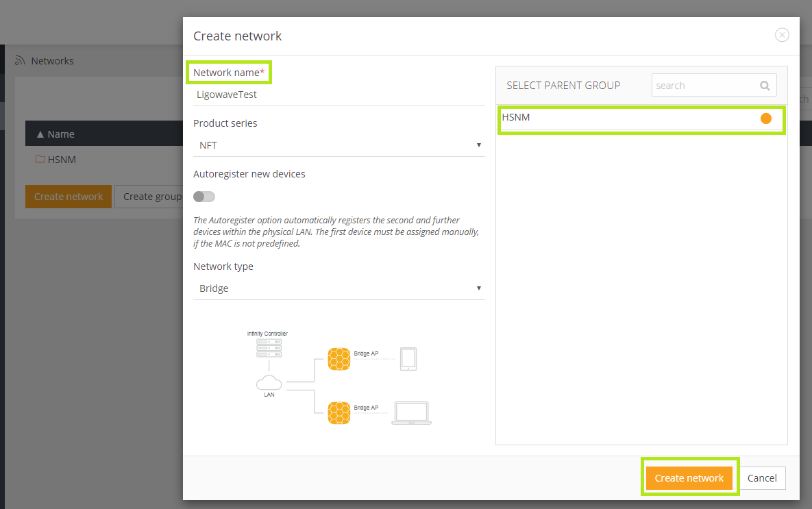
Task: Click the magnifier icon in parent group search
Action: [765, 86]
